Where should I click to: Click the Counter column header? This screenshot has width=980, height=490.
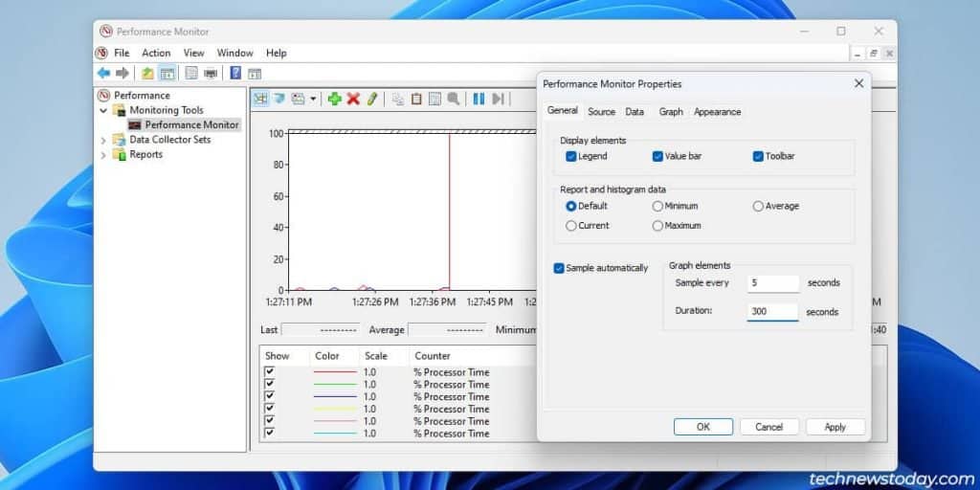point(433,356)
